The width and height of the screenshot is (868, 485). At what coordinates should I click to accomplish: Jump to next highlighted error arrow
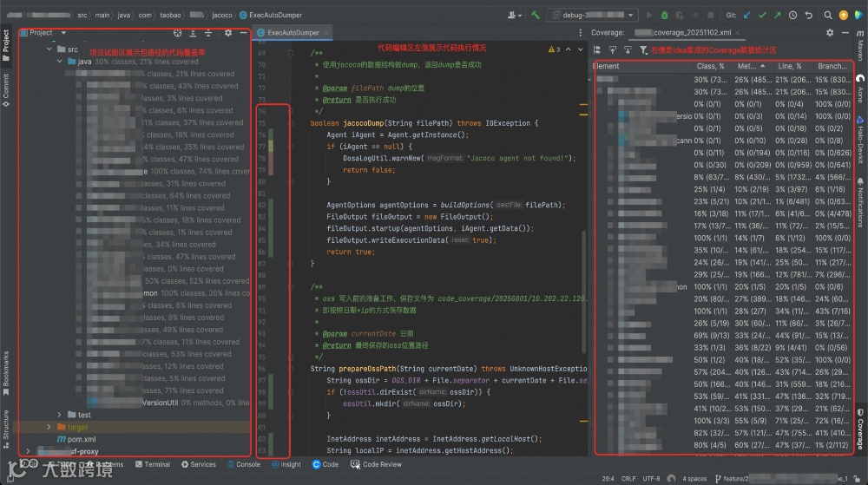click(x=580, y=49)
